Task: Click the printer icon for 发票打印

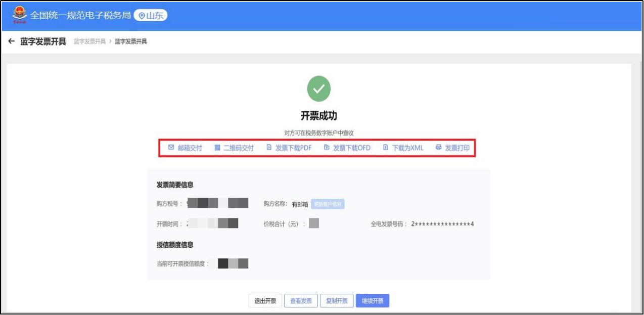Action: (x=438, y=148)
